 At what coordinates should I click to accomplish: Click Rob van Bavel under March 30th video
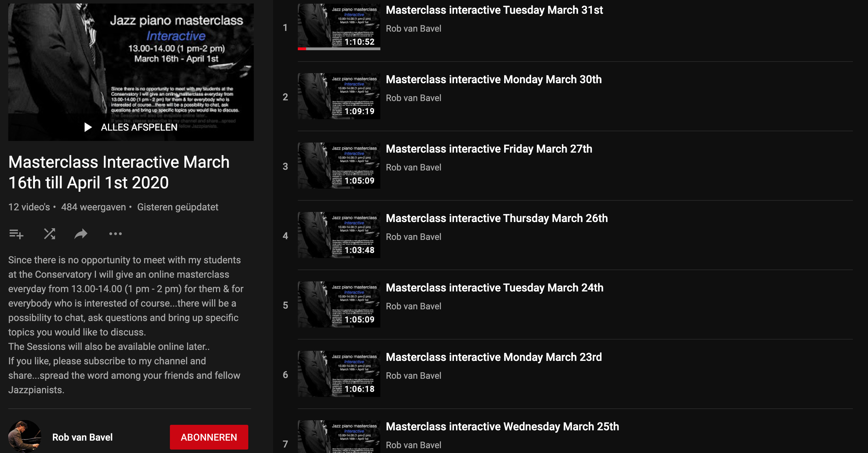[x=413, y=98]
